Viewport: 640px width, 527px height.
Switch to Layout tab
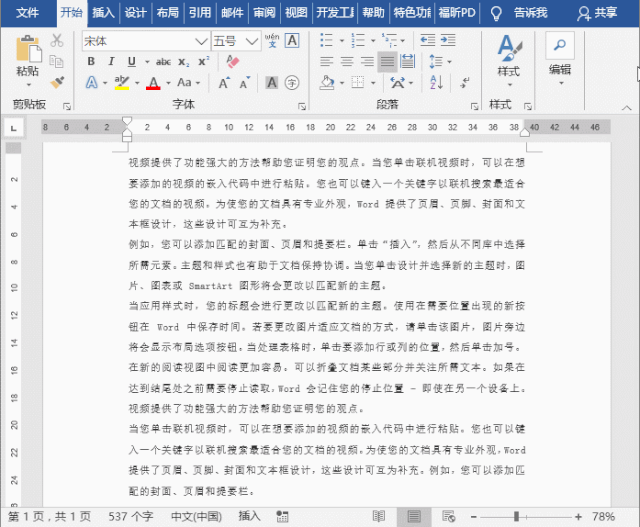pos(168,13)
